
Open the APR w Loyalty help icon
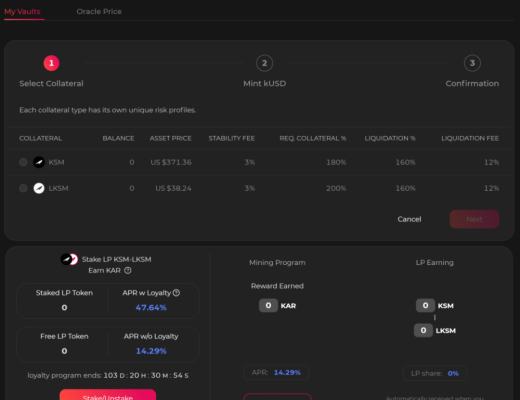pyautogui.click(x=176, y=293)
